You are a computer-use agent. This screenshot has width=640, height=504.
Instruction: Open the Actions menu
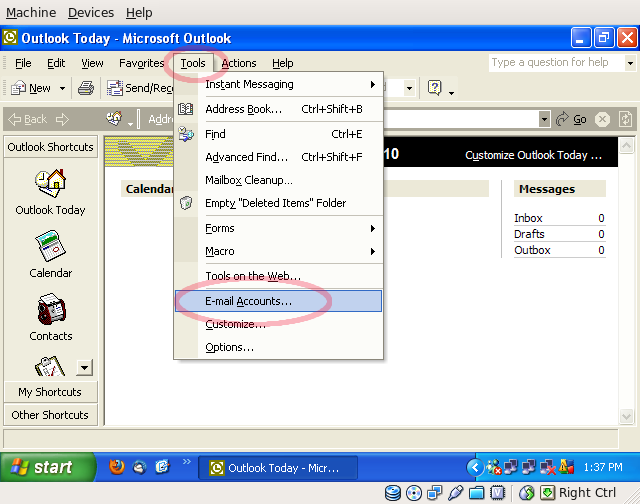click(239, 63)
